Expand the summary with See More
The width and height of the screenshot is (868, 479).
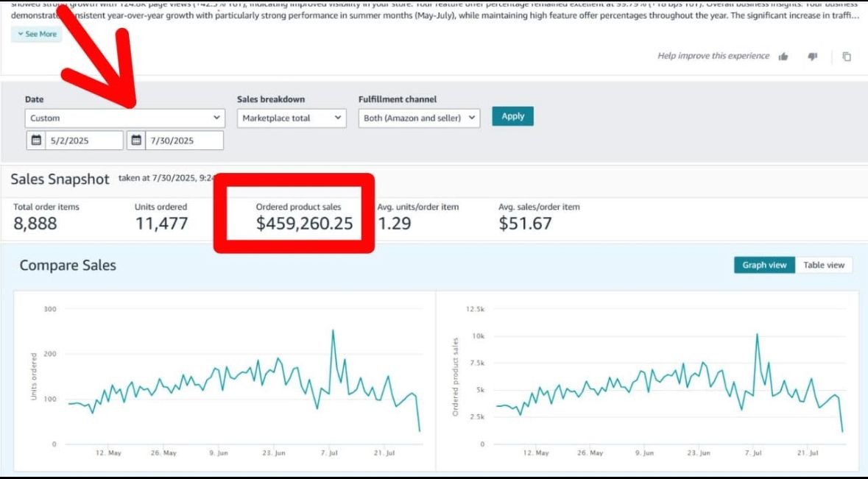(x=36, y=34)
